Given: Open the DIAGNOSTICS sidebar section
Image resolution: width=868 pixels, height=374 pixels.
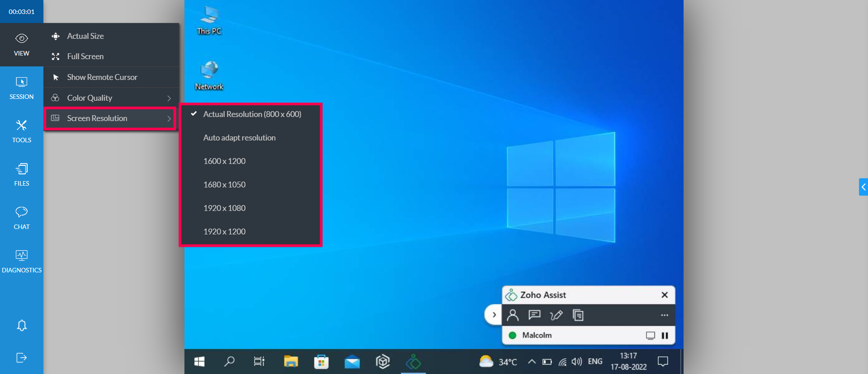Looking at the screenshot, I should [x=22, y=262].
